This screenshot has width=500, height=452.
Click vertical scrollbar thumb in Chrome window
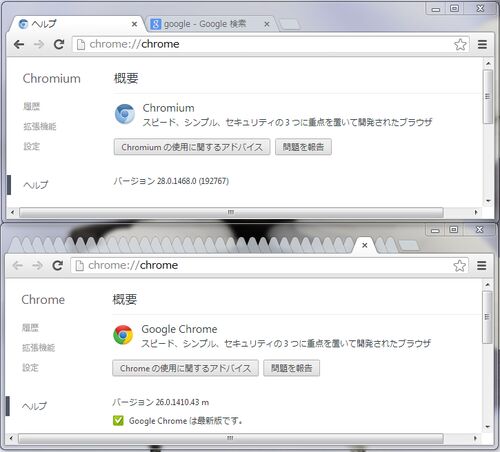tap(487, 317)
